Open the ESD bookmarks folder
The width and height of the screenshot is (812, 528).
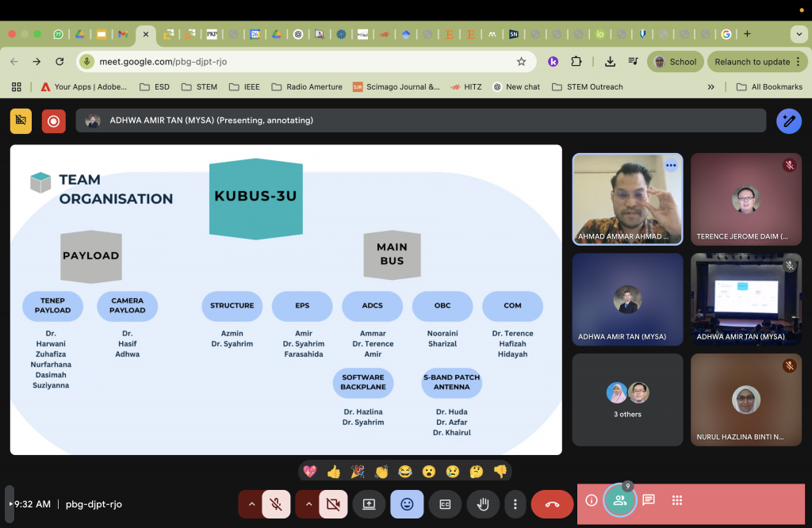(155, 87)
